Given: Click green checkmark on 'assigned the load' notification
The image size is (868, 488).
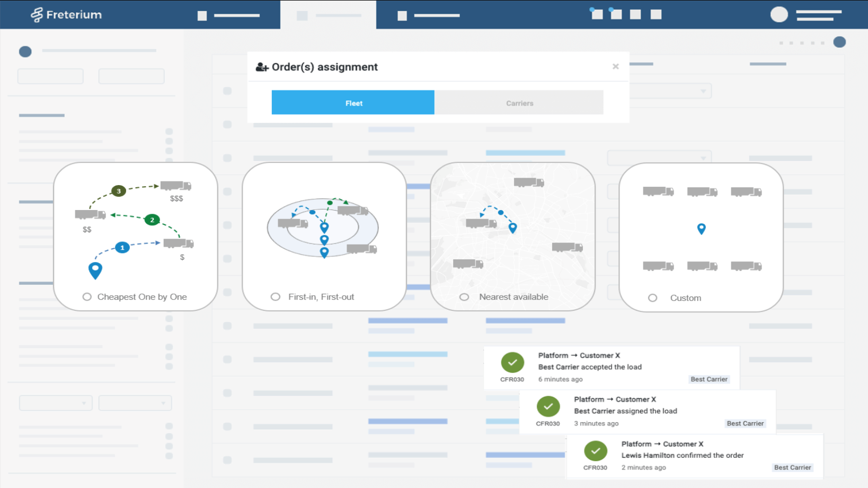Looking at the screenshot, I should (x=548, y=407).
